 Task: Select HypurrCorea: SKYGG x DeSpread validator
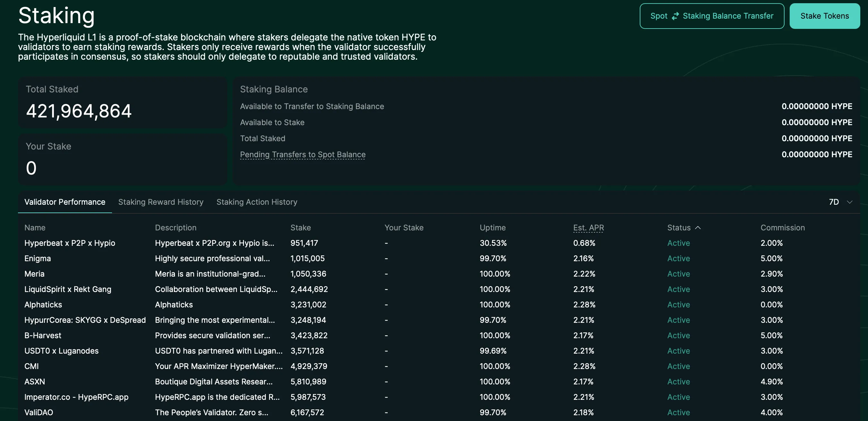pos(85,320)
